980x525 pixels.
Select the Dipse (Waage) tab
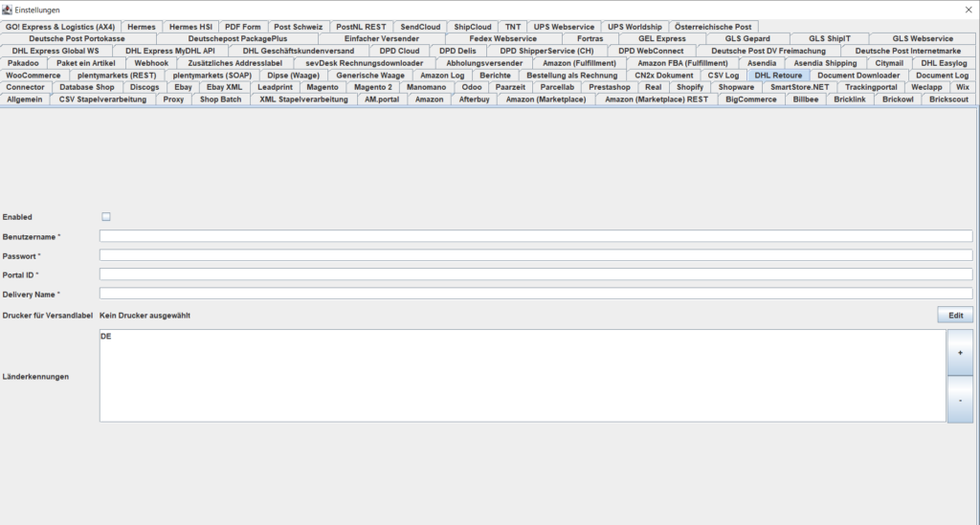[x=293, y=76]
